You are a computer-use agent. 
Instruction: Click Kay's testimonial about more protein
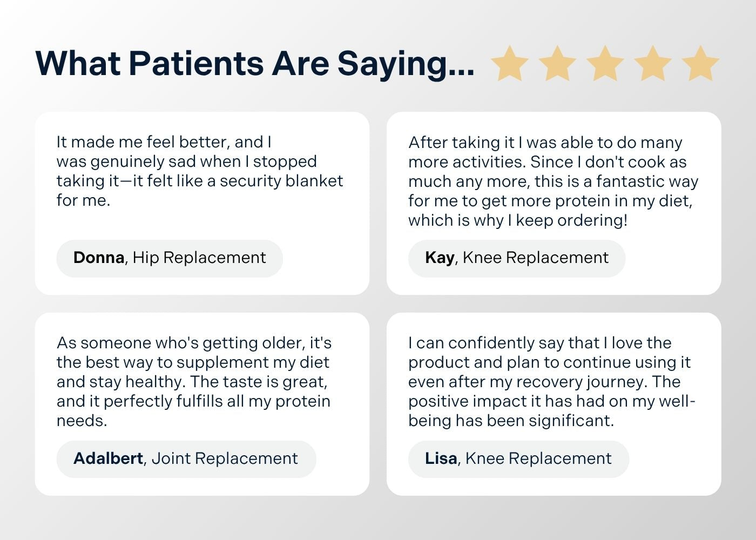[553, 181]
